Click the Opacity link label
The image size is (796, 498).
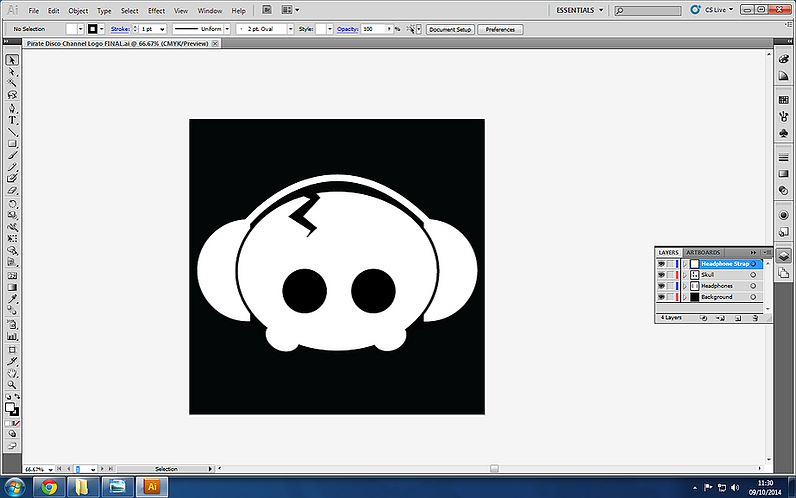[347, 29]
